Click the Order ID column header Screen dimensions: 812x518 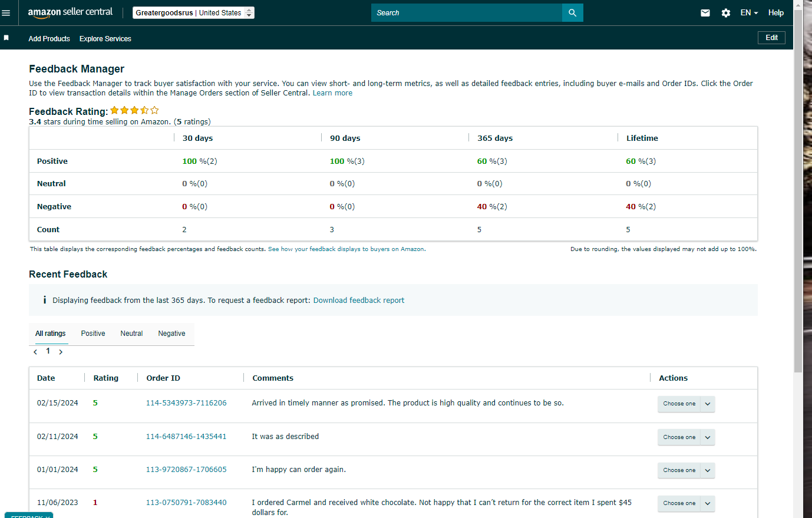pos(163,378)
